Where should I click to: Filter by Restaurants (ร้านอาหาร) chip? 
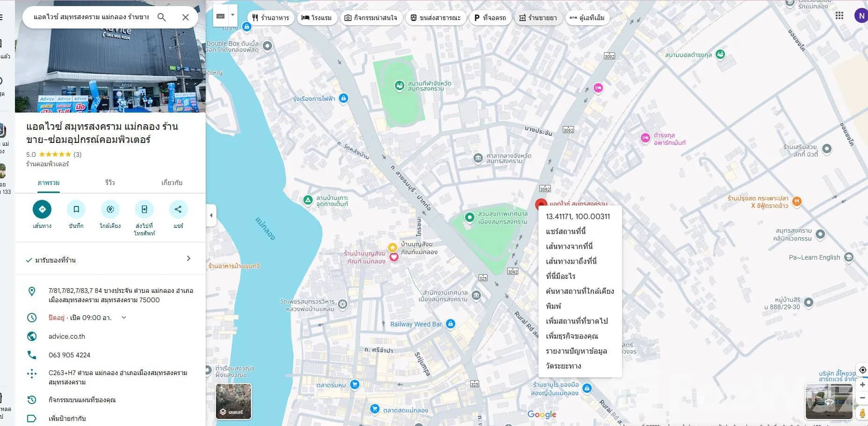(x=271, y=18)
